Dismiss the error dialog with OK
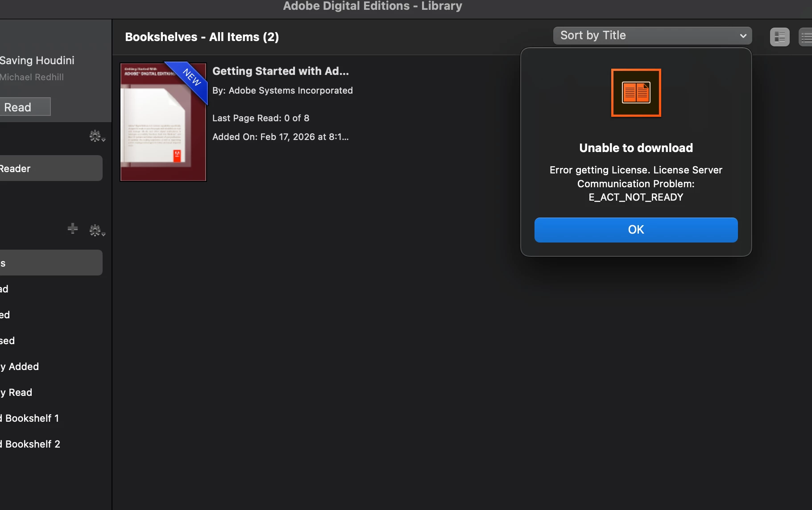This screenshot has height=510, width=812. pyautogui.click(x=636, y=230)
